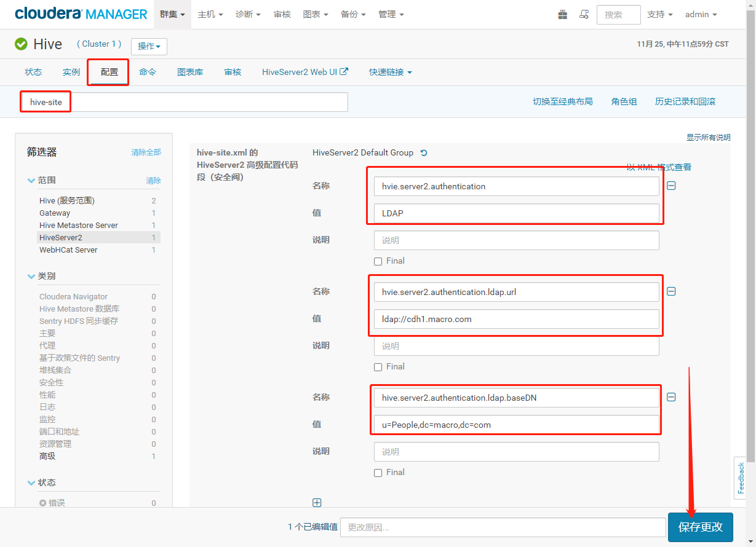This screenshot has width=756, height=547.
Task: Click the top search box
Action: pos(618,14)
